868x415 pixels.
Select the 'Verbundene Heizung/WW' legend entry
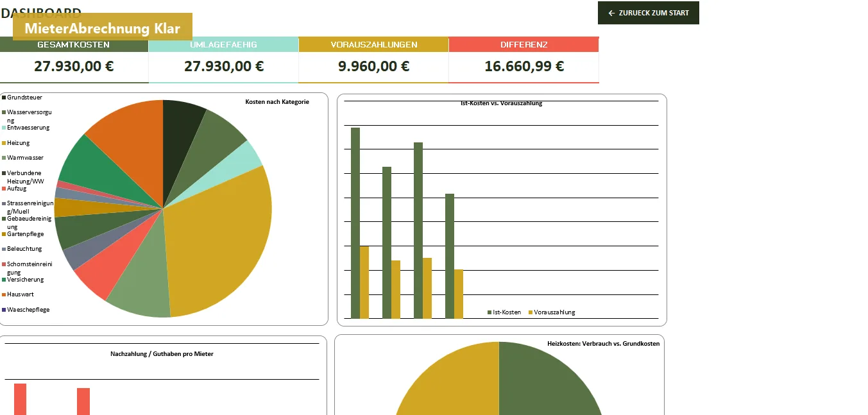click(x=24, y=177)
